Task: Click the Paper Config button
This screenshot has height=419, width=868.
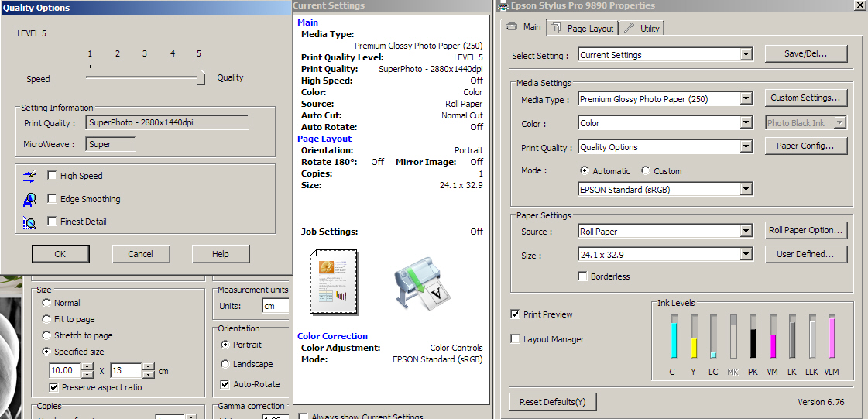Action: [806, 146]
